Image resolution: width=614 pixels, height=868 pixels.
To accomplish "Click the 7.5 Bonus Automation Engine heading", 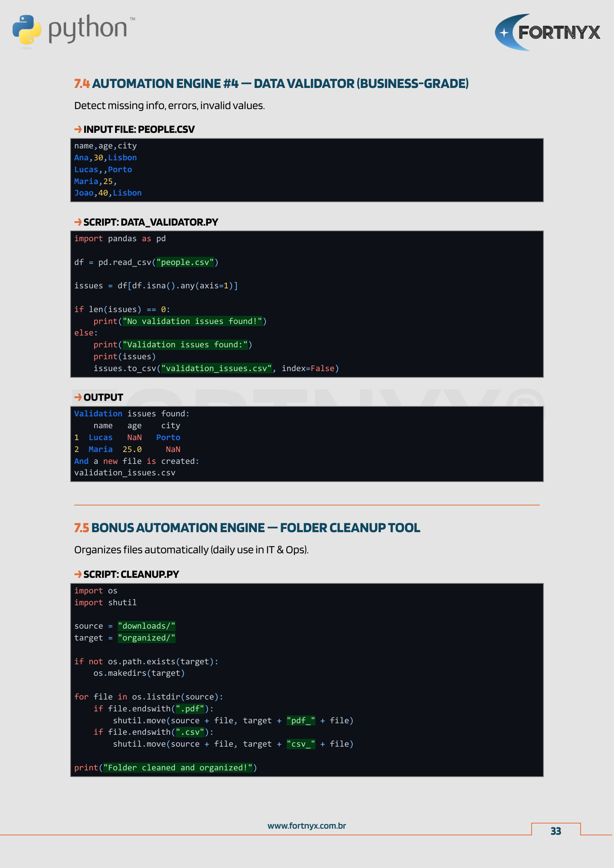I will pyautogui.click(x=247, y=527).
